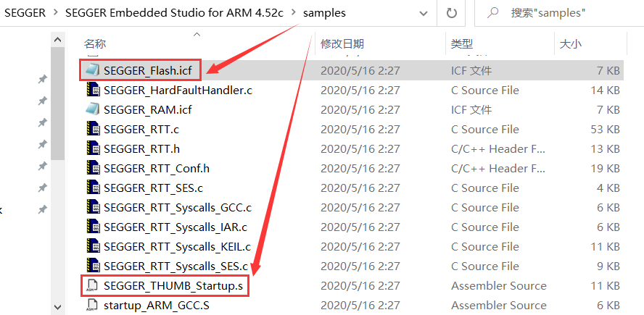This screenshot has height=315, width=644.
Task: Click the SEGGER_RTT.h header file icon
Action: click(x=92, y=148)
